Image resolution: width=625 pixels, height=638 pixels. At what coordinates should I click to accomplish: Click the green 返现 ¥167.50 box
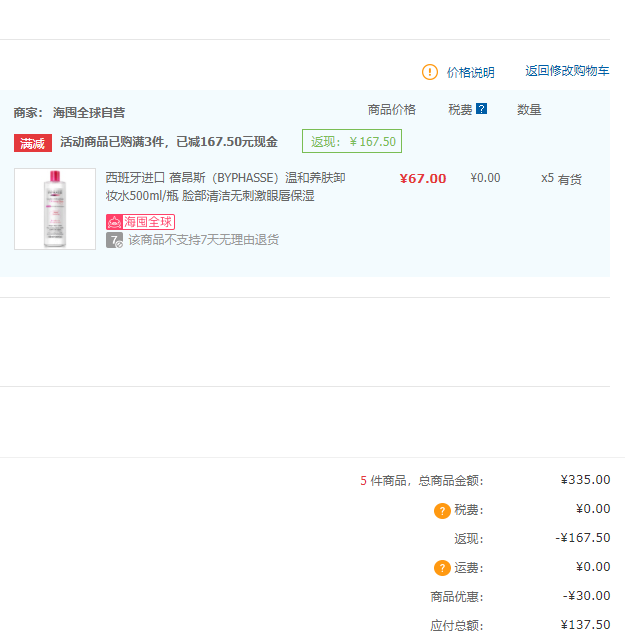tap(352, 142)
